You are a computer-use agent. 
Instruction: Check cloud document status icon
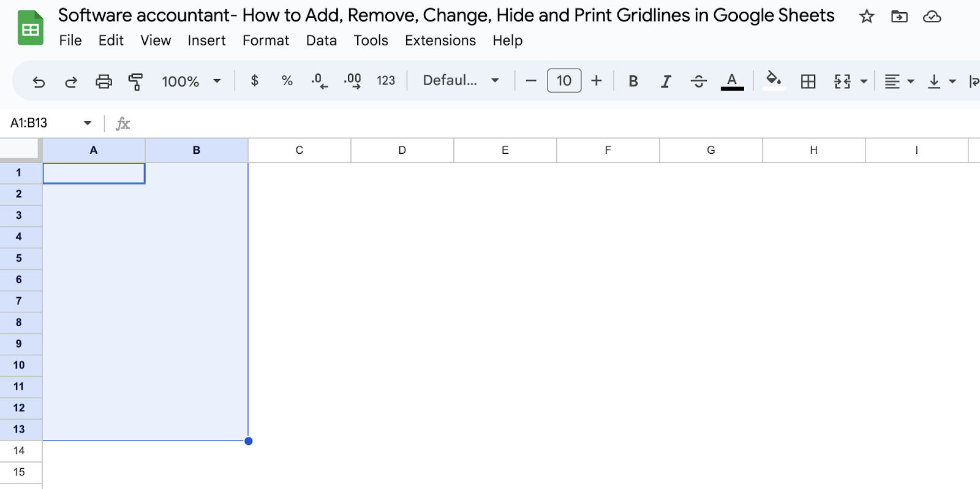pos(932,17)
